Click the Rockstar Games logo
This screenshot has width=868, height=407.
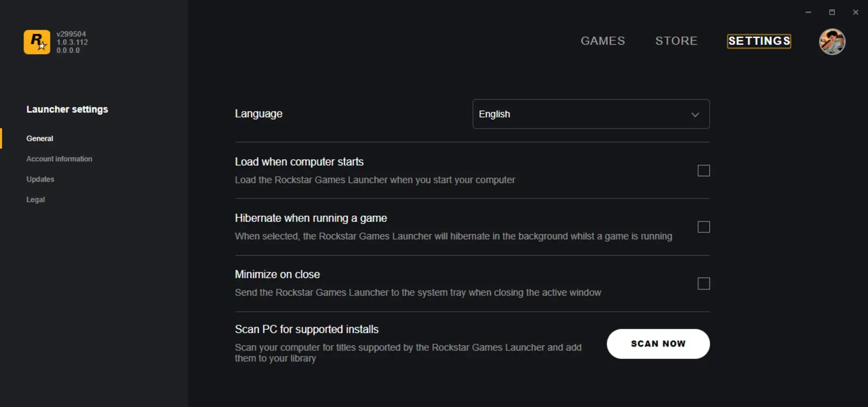[x=36, y=41]
